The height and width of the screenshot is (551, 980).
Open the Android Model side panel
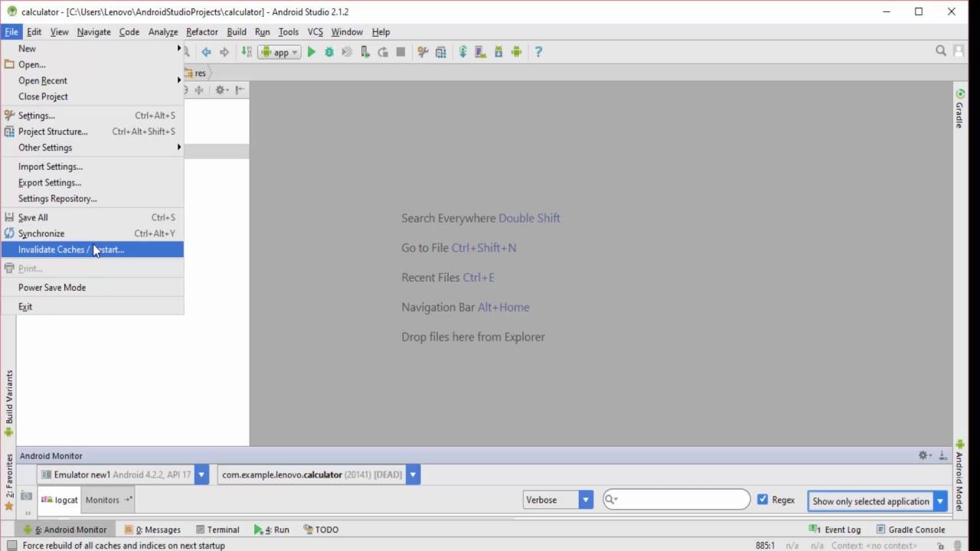coord(959,474)
